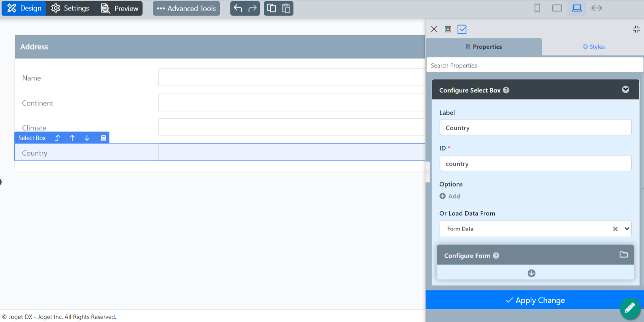Expand Configure Form with down arrow
The image size is (644, 322).
coord(531,273)
